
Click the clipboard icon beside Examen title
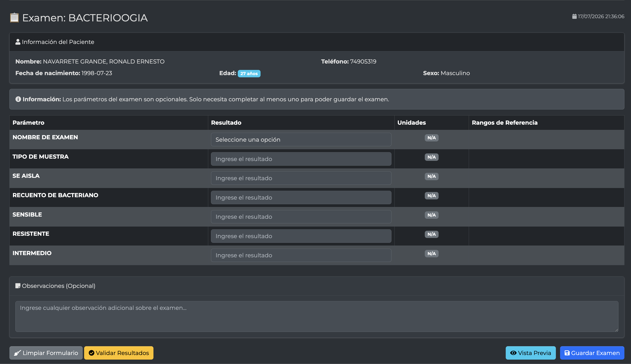point(14,18)
